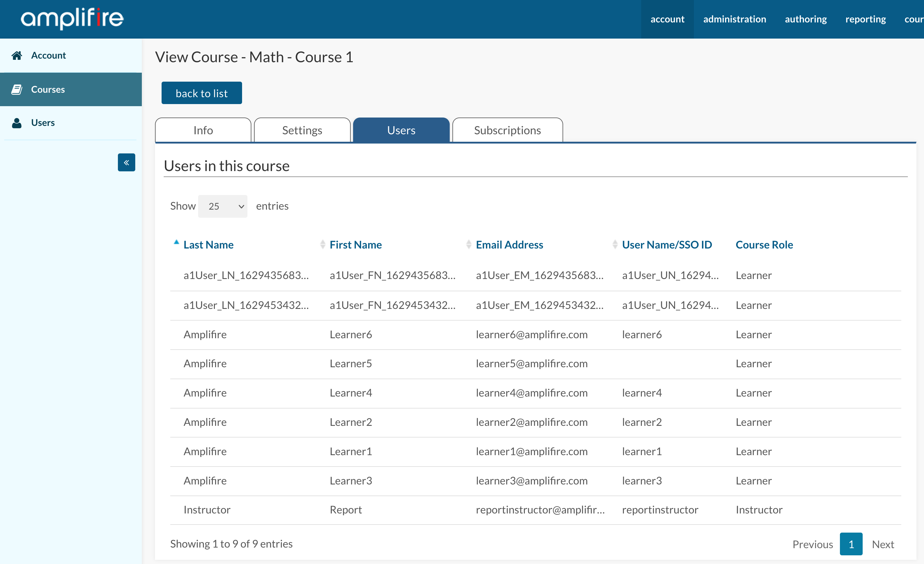
Task: Click the learner3@amplifire.com cell
Action: pyautogui.click(x=531, y=481)
